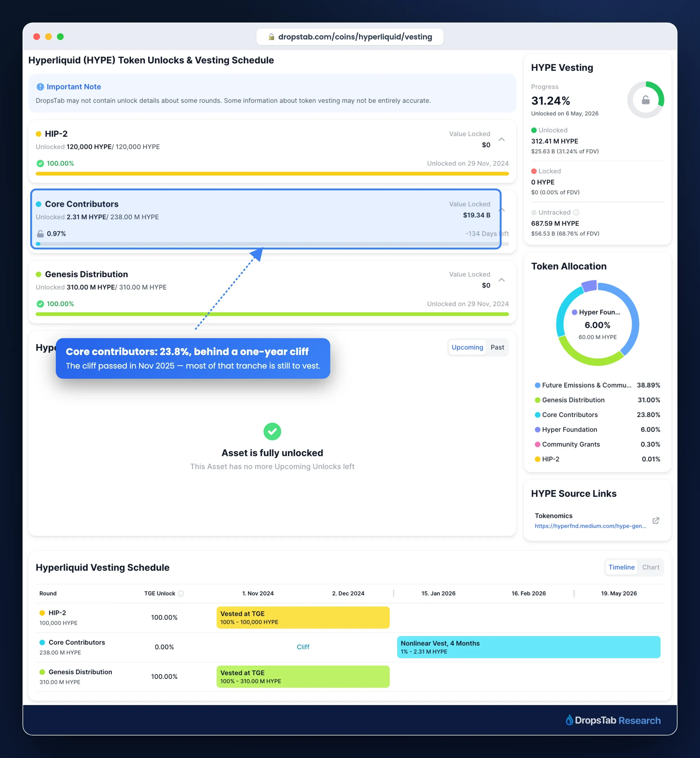Click the dropstab.com address bar
The image size is (700, 758).
pyautogui.click(x=350, y=37)
